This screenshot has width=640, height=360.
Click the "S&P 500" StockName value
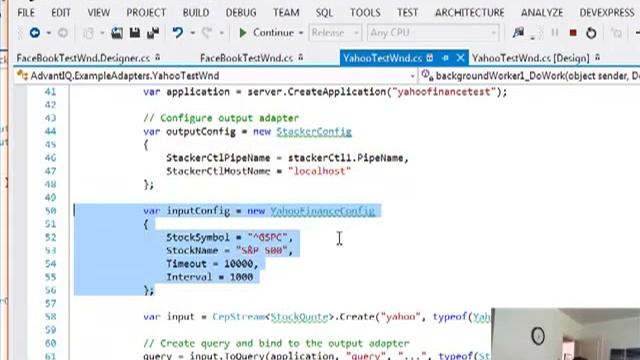click(262, 251)
